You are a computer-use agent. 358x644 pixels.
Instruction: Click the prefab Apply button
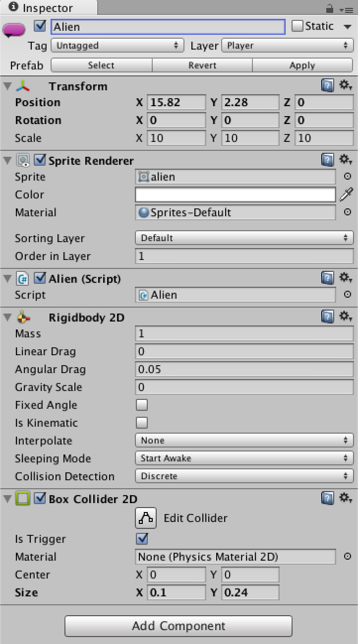click(302, 65)
